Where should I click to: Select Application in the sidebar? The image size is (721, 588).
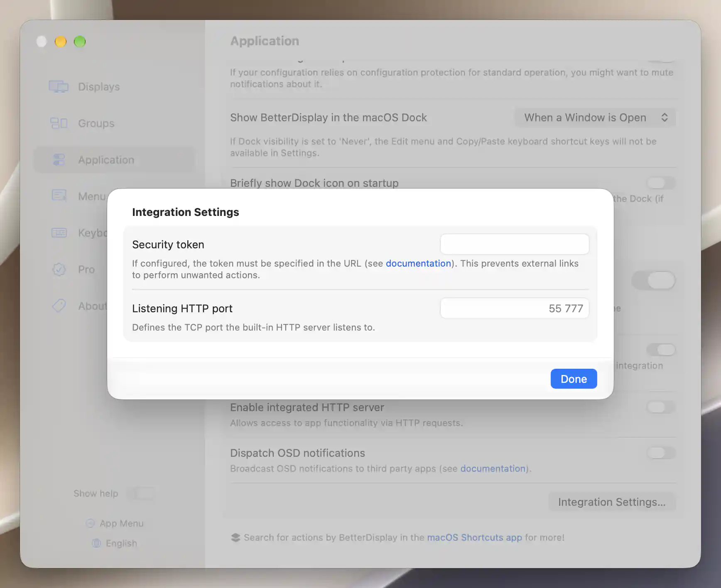click(x=114, y=160)
